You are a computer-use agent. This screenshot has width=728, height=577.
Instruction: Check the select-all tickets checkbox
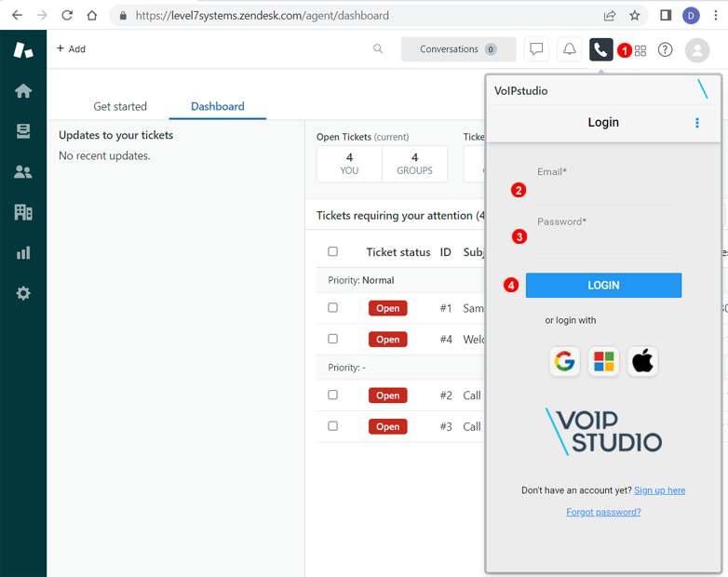point(333,251)
